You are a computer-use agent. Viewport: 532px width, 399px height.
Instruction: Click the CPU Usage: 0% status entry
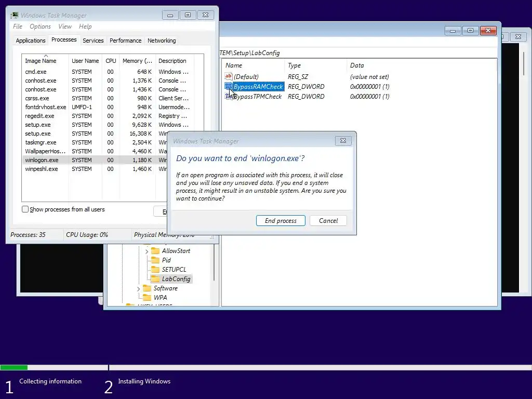(x=87, y=234)
